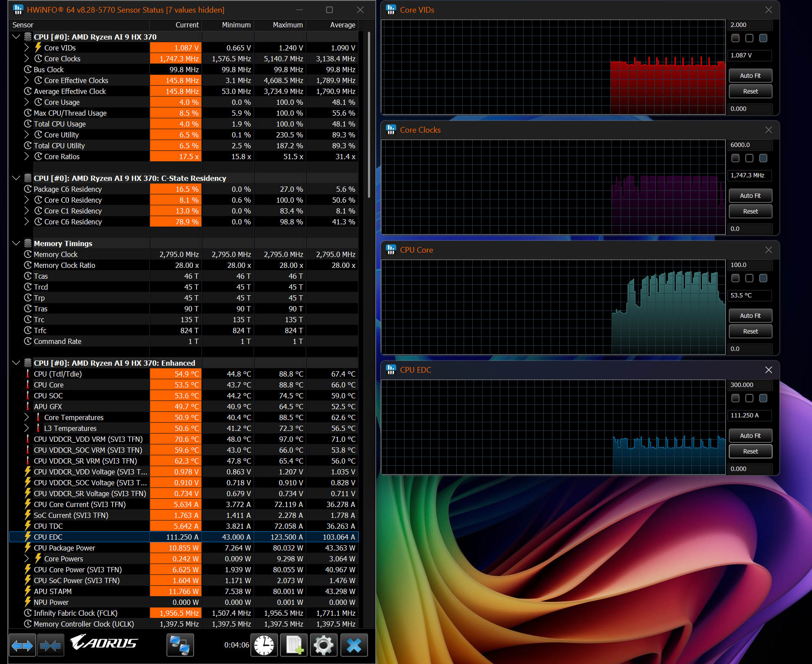Screen dimensions: 812x664
Task: Click Reset in CPU EDC graph
Action: point(750,451)
